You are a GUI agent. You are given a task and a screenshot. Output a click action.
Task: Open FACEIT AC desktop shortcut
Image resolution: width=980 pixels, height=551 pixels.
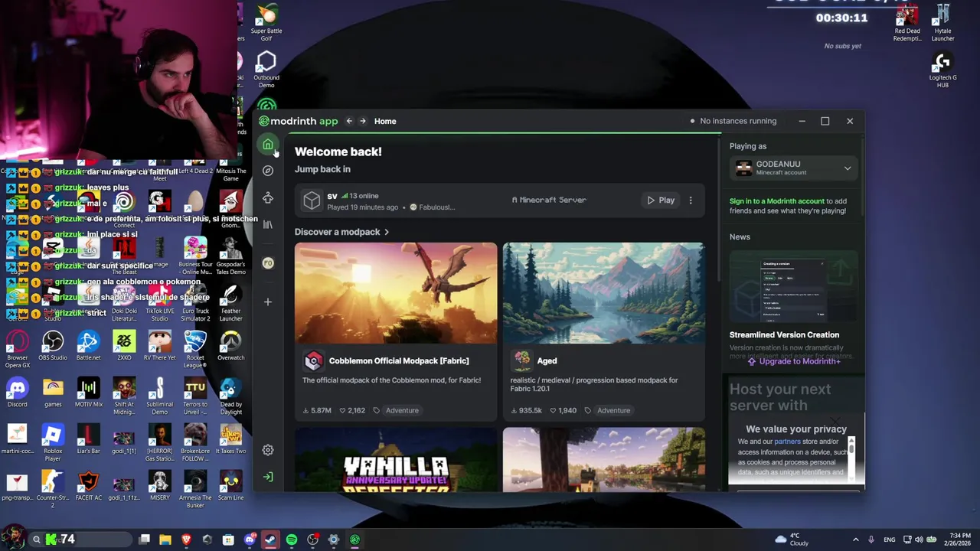pyautogui.click(x=88, y=485)
